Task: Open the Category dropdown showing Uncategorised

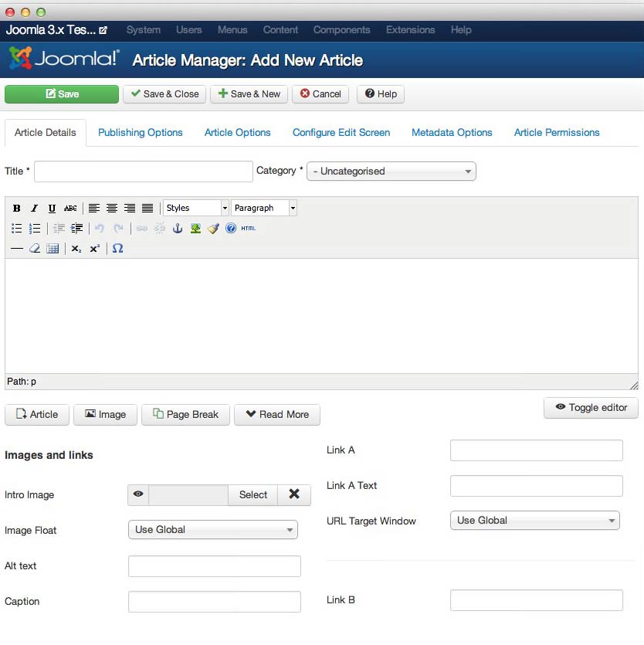Action: tap(391, 171)
